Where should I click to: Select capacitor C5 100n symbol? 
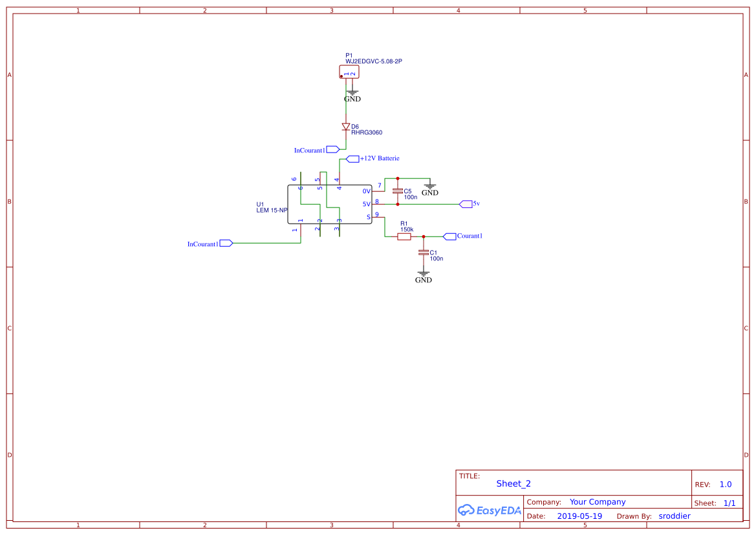[x=398, y=191]
